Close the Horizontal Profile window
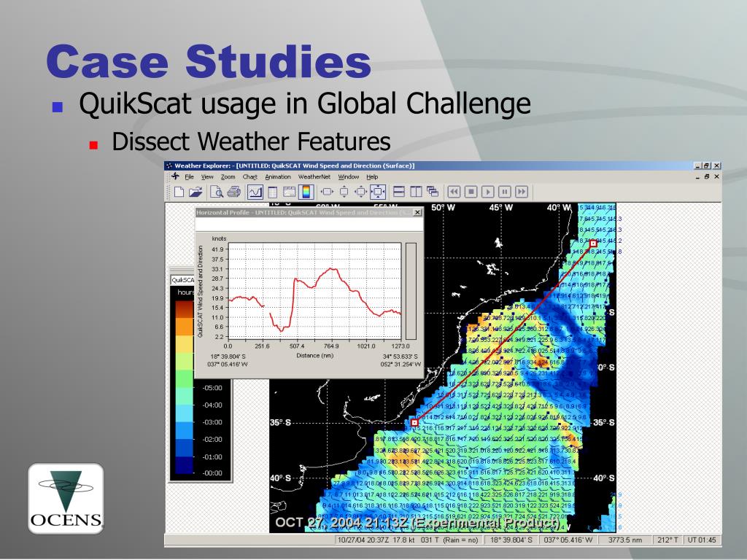The width and height of the screenshot is (747, 560). [x=417, y=212]
